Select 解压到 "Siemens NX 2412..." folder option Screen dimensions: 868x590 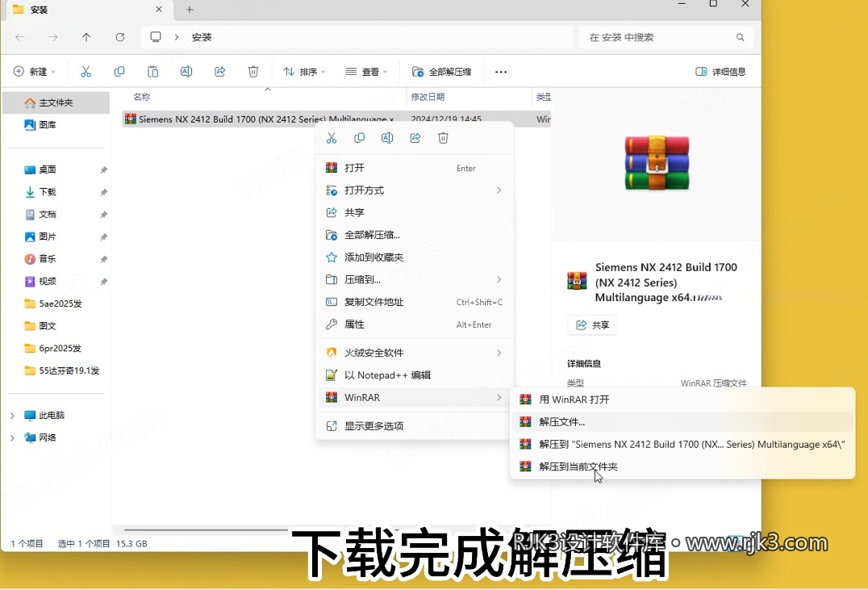click(682, 444)
